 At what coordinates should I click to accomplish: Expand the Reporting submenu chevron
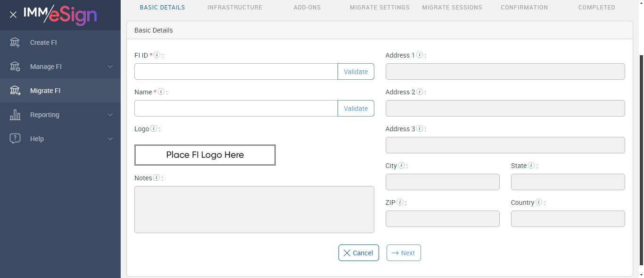click(x=110, y=115)
